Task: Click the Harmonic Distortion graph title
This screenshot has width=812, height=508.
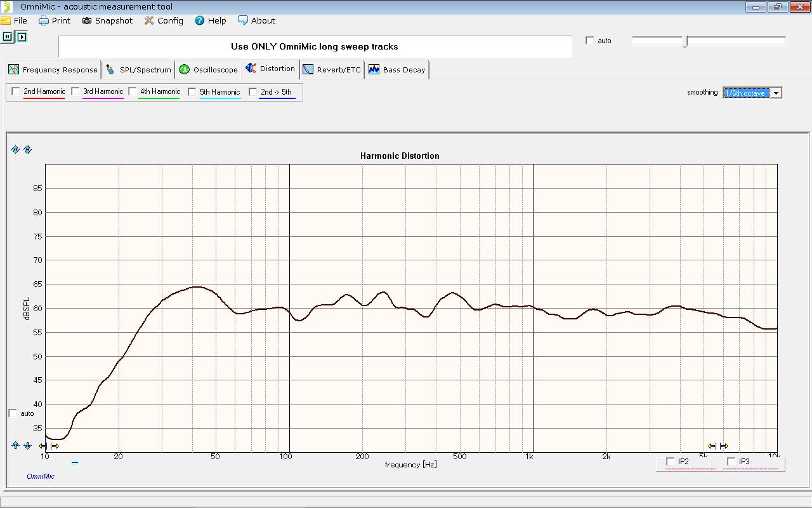Action: tap(400, 156)
